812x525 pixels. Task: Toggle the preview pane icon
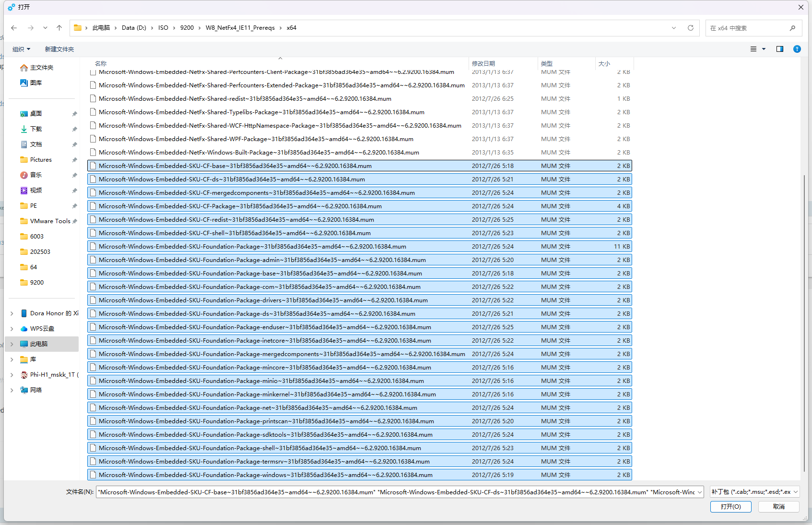779,49
